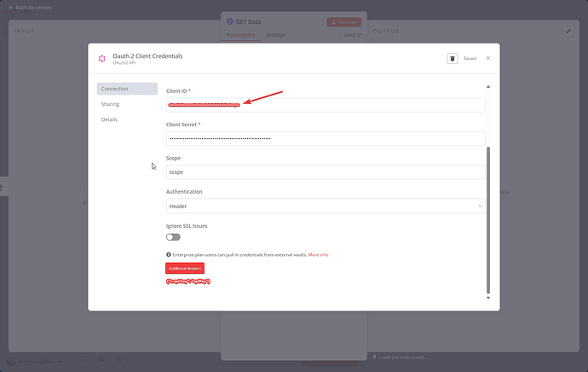Open Docs link in GET Data panel
Screen dimensions: 588x372
tap(352, 35)
